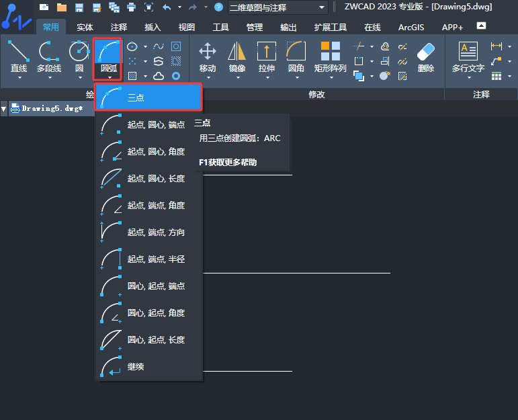Switch to the 输出 ribbon tab

pyautogui.click(x=288, y=27)
